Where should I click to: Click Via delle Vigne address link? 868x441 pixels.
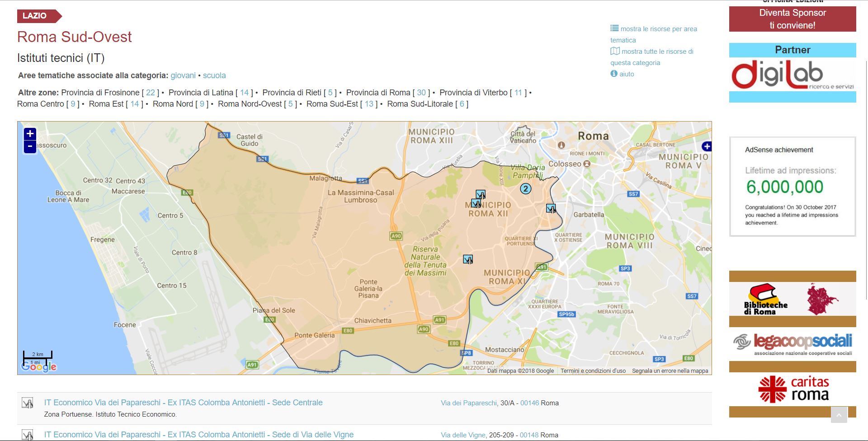click(x=463, y=435)
